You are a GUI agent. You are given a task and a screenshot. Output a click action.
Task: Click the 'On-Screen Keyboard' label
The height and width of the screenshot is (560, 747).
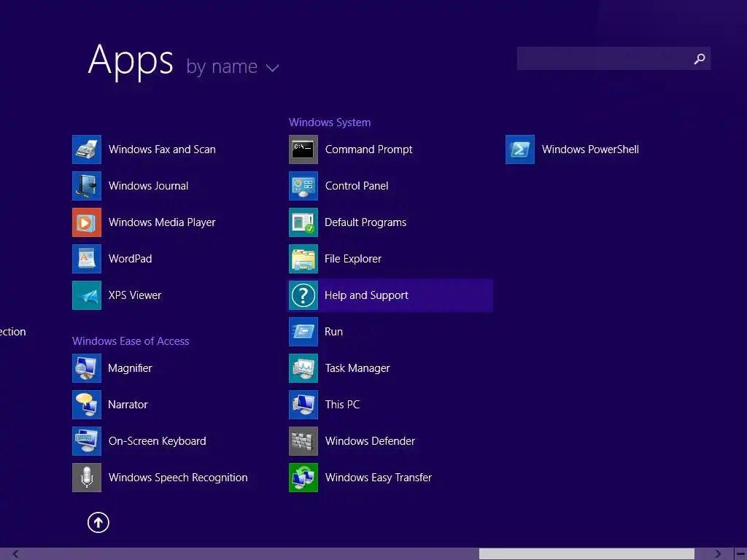click(158, 441)
